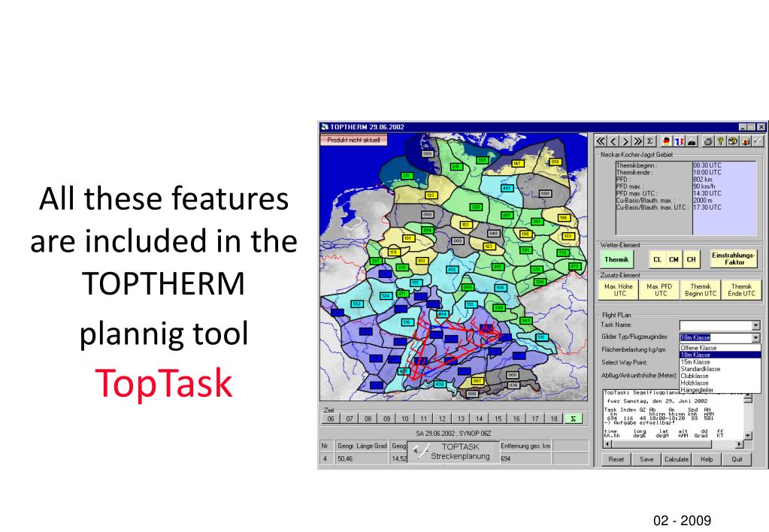This screenshot has height=532, width=769.
Task: Toggle Max. Höhe UTC display
Action: coord(619,290)
